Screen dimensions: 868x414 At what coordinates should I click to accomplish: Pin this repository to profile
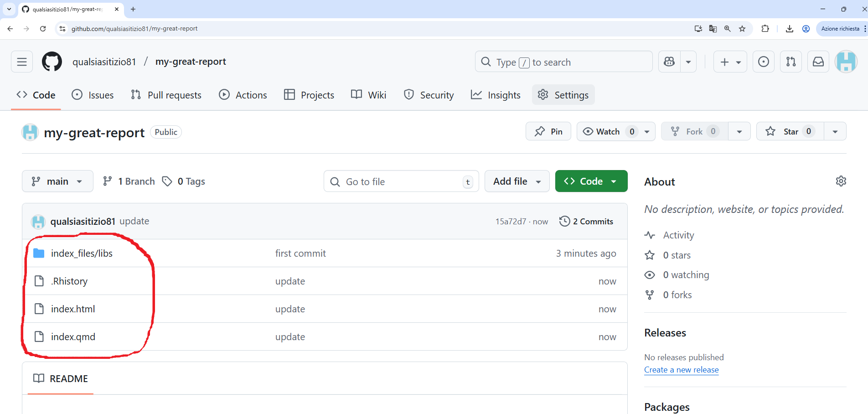point(548,131)
